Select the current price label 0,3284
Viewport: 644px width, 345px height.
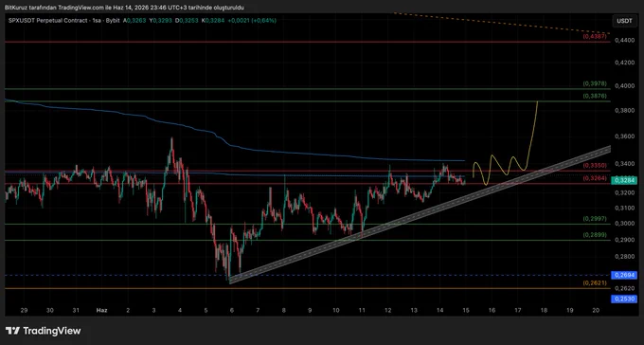623,180
